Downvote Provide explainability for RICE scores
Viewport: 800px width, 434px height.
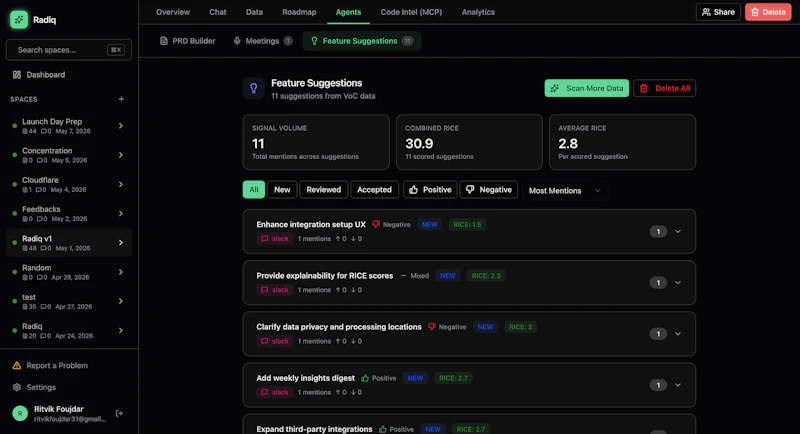353,290
